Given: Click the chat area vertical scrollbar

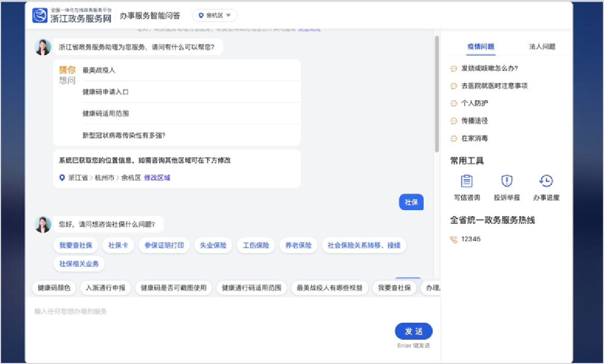Looking at the screenshot, I should coord(436,93).
